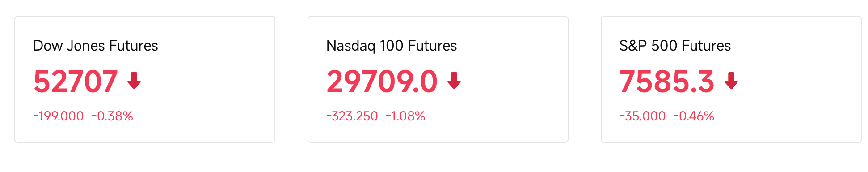Click the Dow Jones down arrow icon
Viewport: 868px width, 172px height.
(x=134, y=81)
